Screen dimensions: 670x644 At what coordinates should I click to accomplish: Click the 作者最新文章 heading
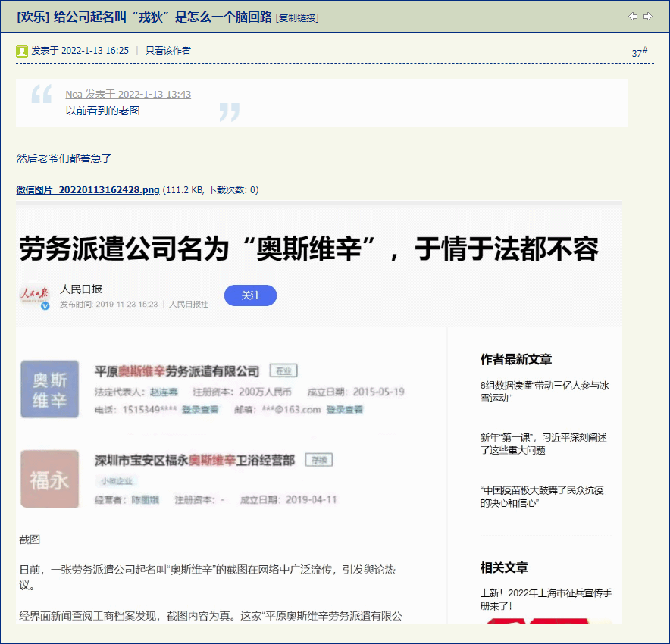(515, 359)
